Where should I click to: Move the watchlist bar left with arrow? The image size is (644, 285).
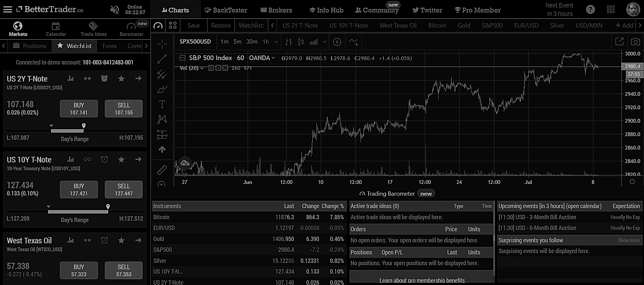[x=273, y=26]
